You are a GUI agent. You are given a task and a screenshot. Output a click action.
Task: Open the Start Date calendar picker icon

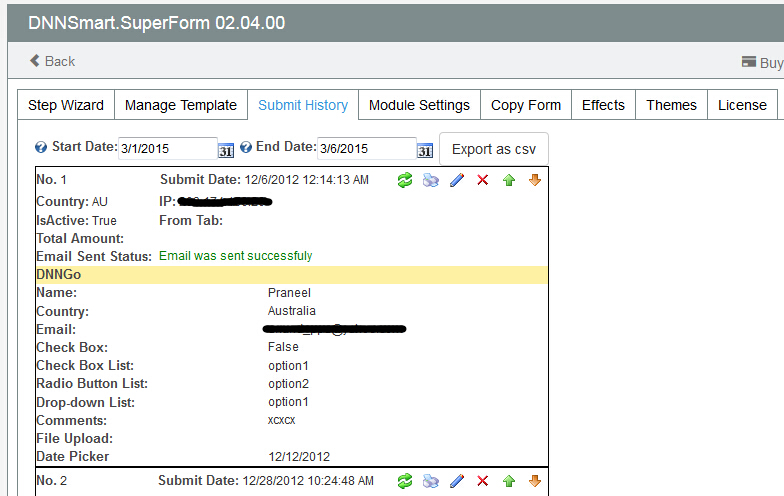point(226,150)
